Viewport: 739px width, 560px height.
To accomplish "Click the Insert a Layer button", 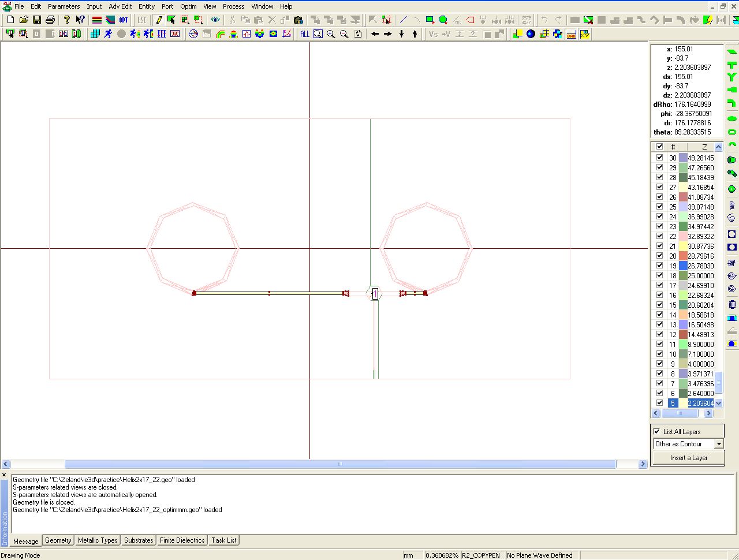I will tap(688, 458).
